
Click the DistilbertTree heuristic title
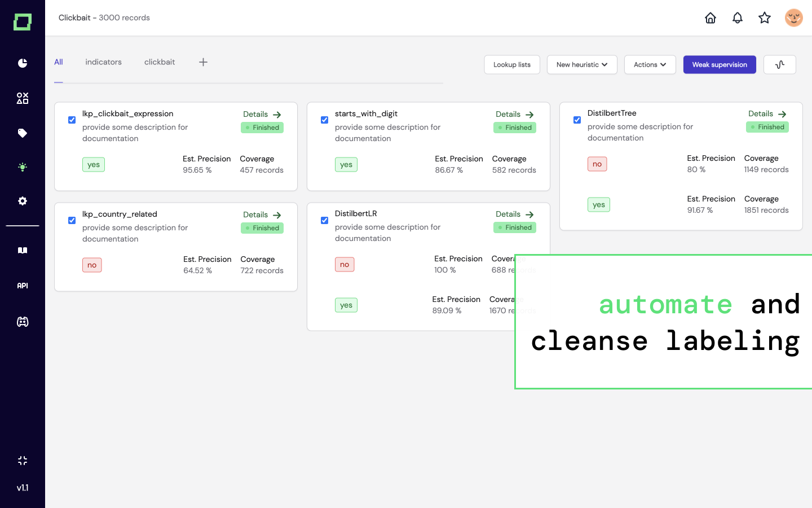click(x=612, y=113)
